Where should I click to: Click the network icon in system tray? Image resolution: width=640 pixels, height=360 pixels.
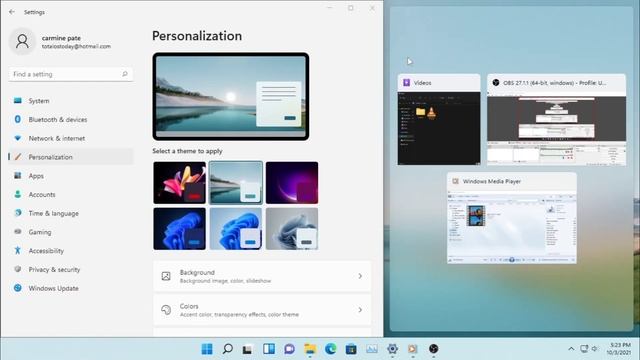tap(584, 349)
